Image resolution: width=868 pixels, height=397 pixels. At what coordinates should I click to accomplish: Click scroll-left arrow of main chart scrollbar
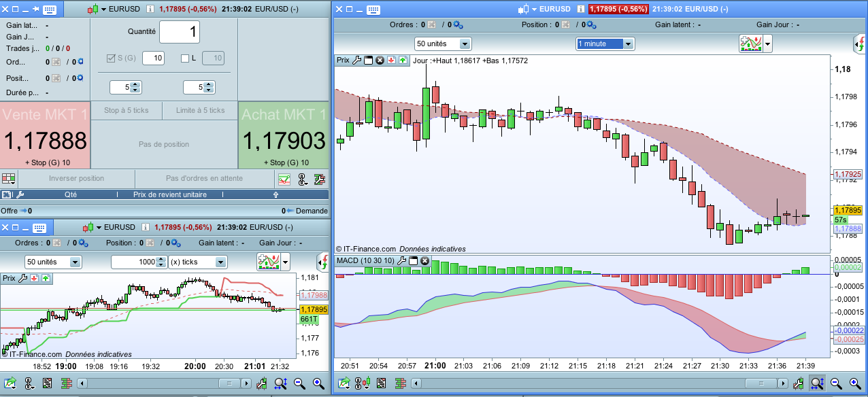[415, 384]
